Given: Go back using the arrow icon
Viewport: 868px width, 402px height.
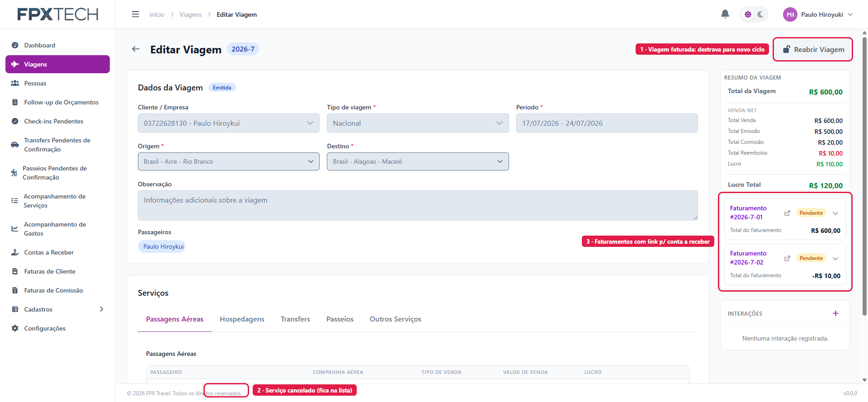Looking at the screenshot, I should (x=136, y=49).
